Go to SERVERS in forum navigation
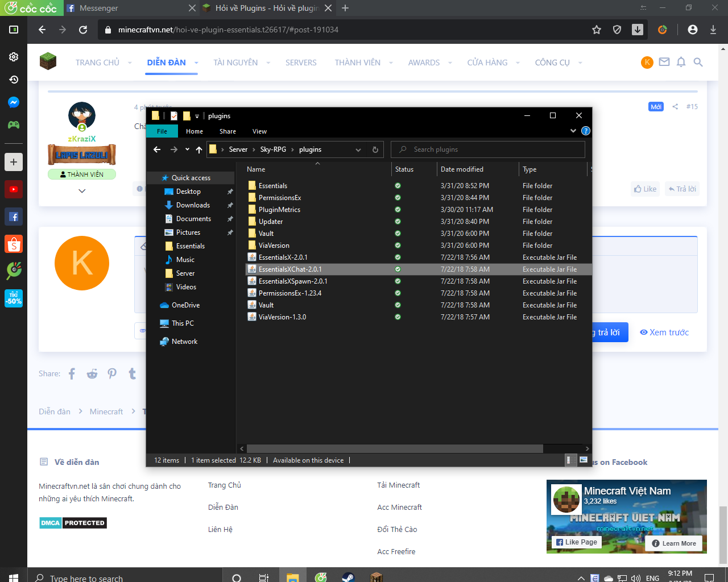The width and height of the screenshot is (728, 582). coord(301,63)
